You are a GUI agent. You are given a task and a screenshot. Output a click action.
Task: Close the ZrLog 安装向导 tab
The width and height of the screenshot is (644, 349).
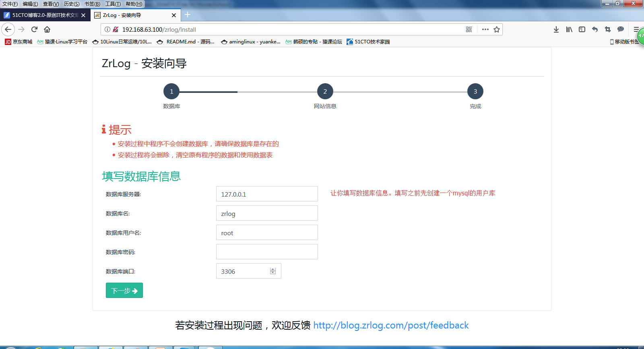click(x=174, y=15)
